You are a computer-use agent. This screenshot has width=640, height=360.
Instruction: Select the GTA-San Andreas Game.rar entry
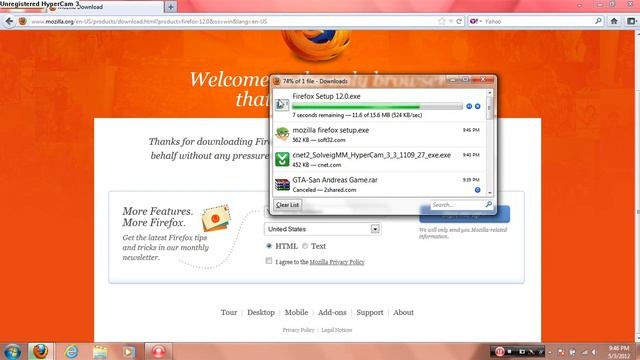click(x=379, y=184)
